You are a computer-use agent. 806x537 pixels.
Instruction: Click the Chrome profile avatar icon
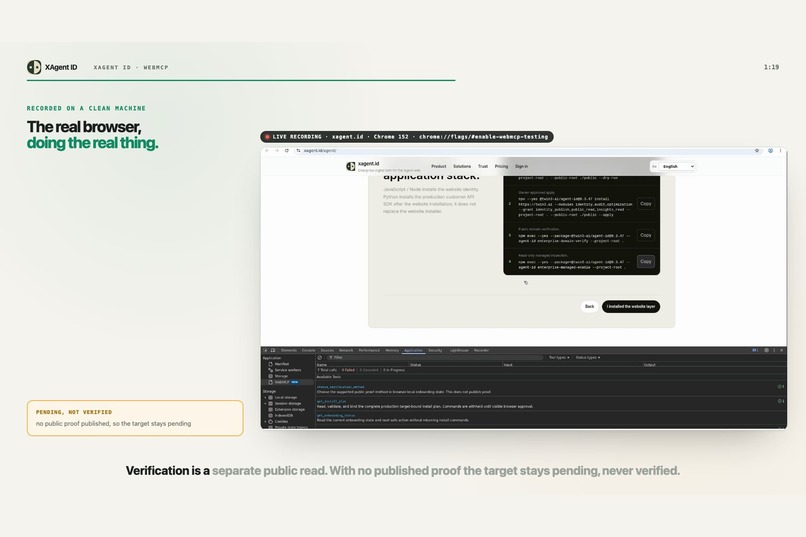tap(771, 151)
